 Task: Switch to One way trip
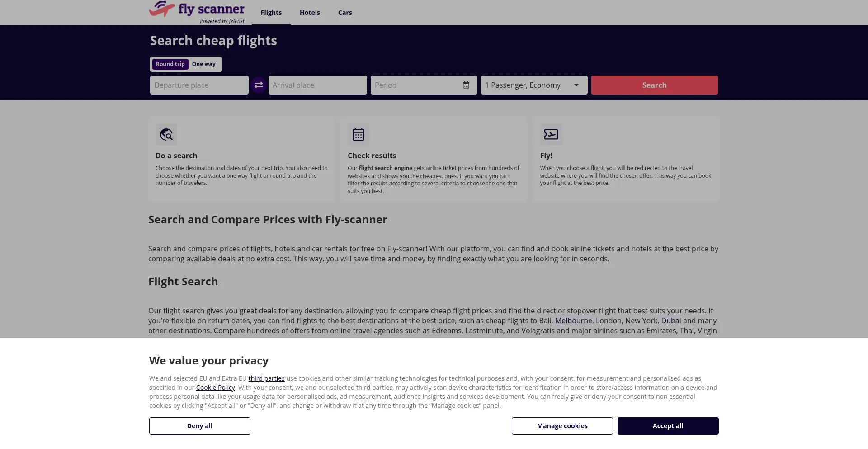click(x=203, y=64)
